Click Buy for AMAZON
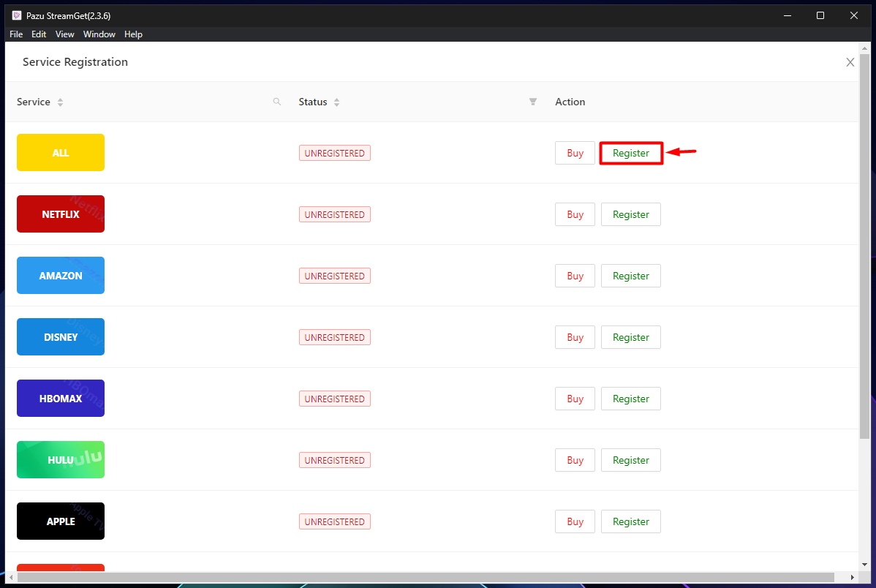 pos(575,276)
